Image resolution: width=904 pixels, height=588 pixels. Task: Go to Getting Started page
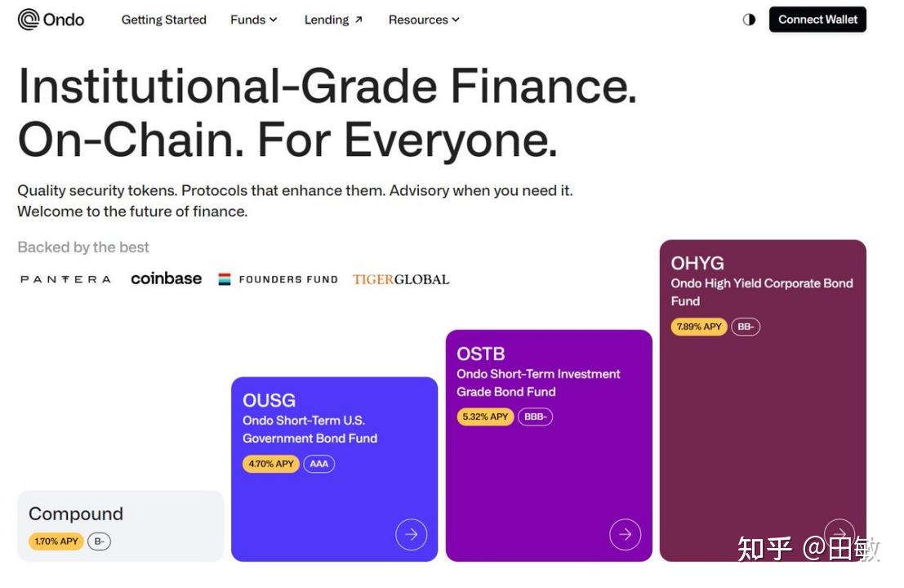click(x=163, y=20)
